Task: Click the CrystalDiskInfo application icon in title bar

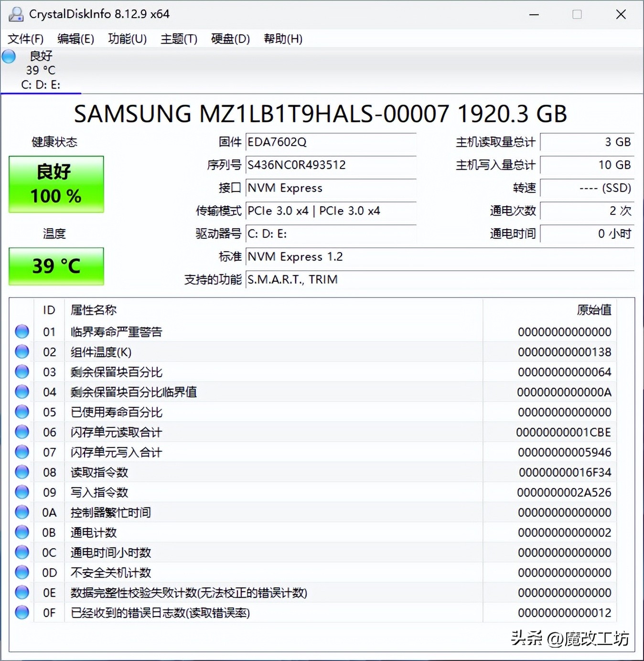Action: tap(15, 14)
